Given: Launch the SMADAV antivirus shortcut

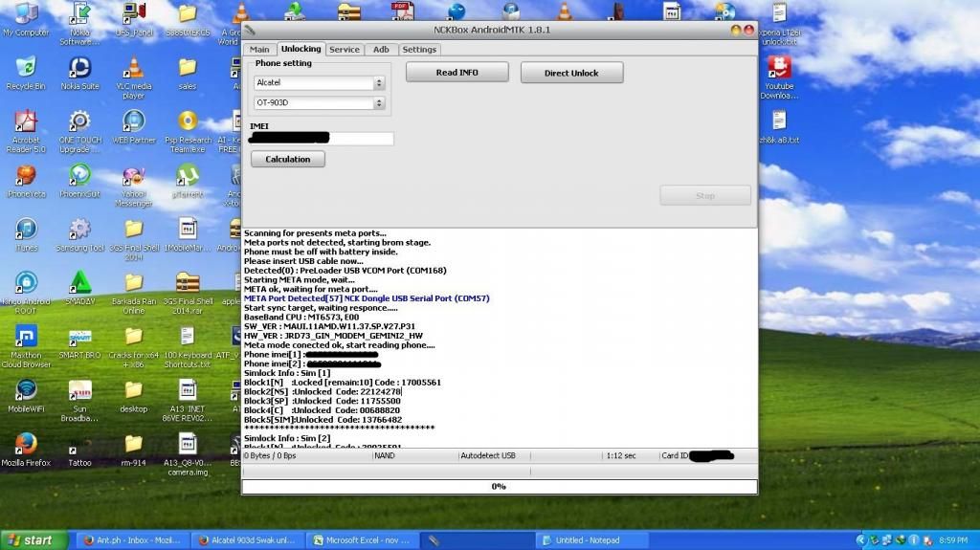Looking at the screenshot, I should pos(79,283).
